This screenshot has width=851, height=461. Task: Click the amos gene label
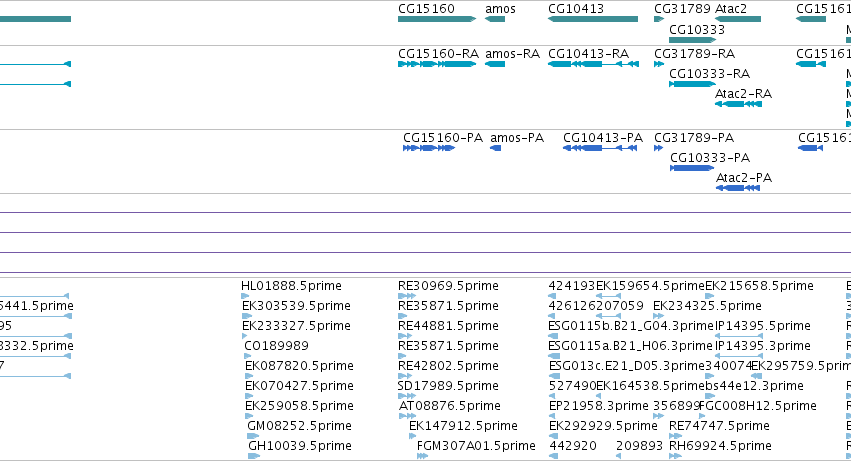pos(500,9)
